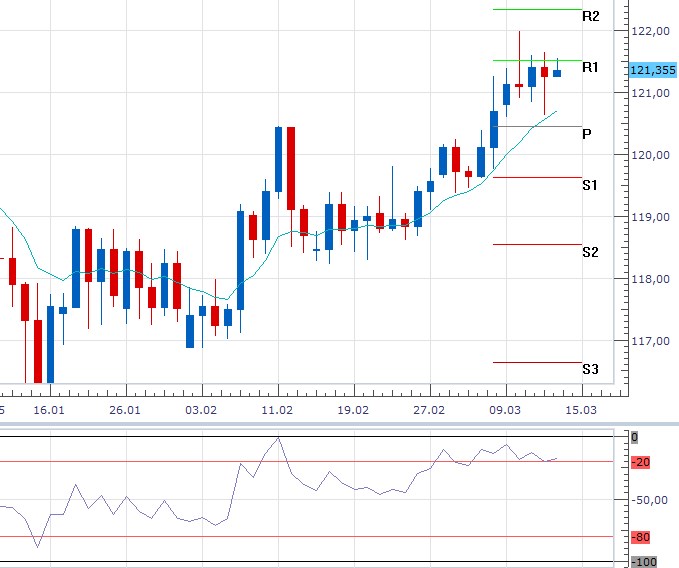
Task: Click the 117,00 price axis label
Action: click(650, 342)
